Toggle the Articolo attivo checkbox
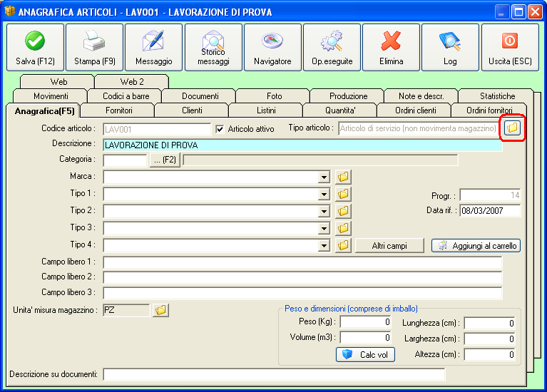Viewport: 547px width, 392px height. (220, 130)
